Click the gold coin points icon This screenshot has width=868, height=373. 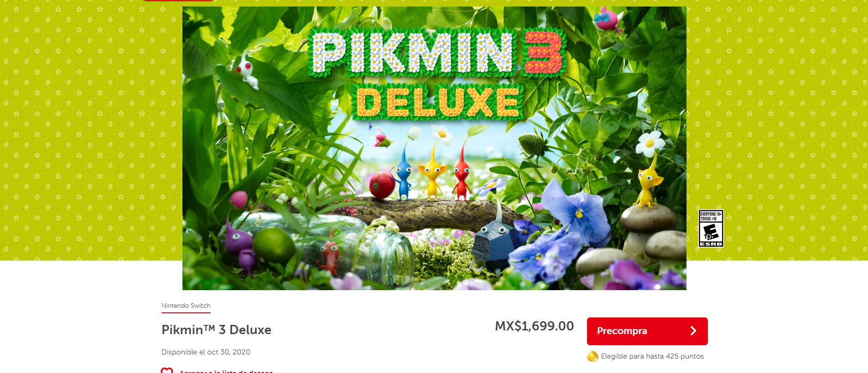click(x=592, y=356)
